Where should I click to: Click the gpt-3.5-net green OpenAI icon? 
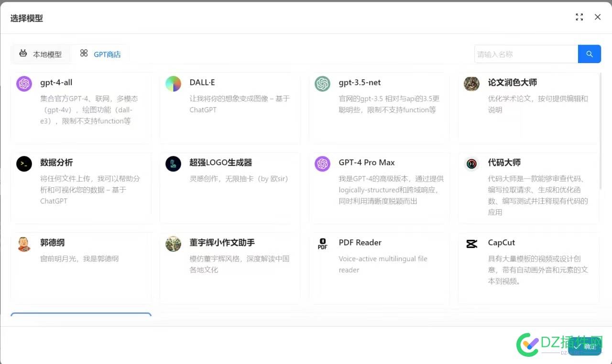point(322,84)
